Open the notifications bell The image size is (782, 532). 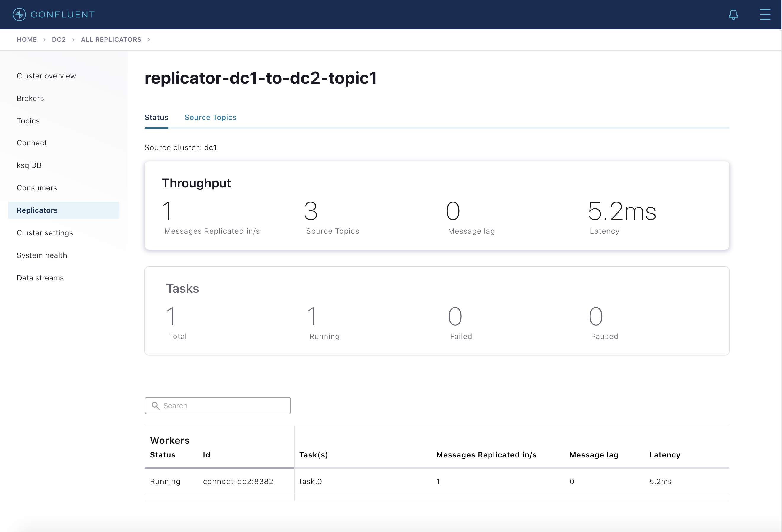[x=733, y=15]
